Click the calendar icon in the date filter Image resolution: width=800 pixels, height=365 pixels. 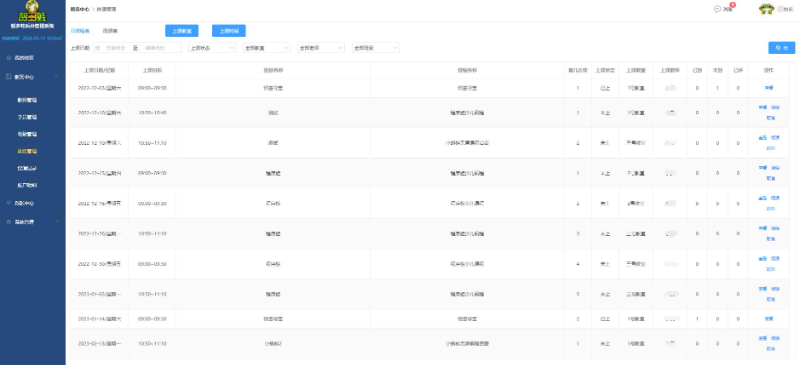(98, 48)
